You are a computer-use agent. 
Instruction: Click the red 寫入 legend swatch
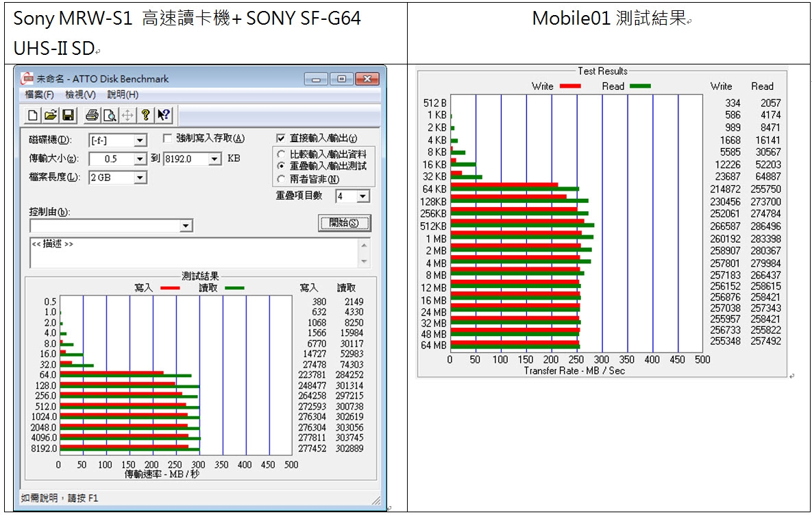[x=171, y=288]
